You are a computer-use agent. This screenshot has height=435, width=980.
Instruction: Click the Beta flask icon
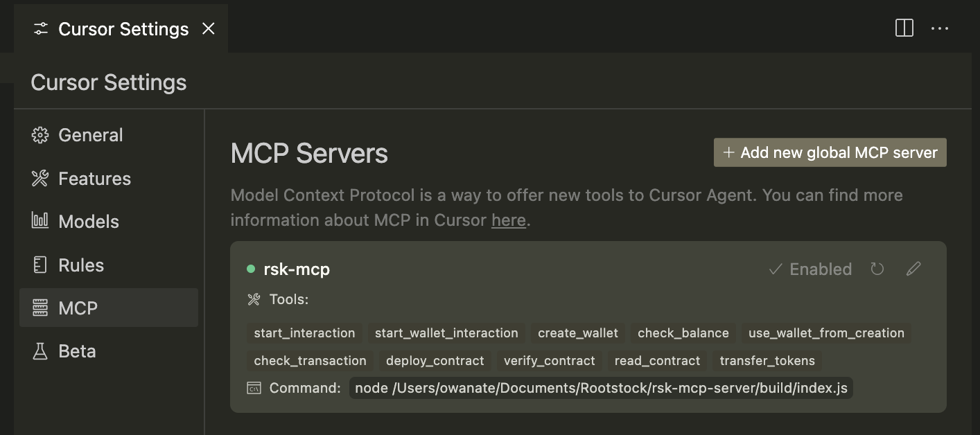coord(40,351)
